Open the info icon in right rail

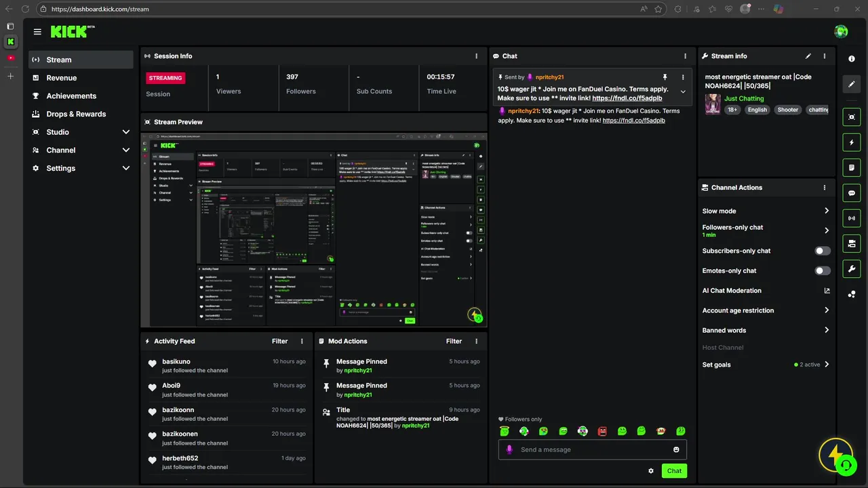[852, 59]
